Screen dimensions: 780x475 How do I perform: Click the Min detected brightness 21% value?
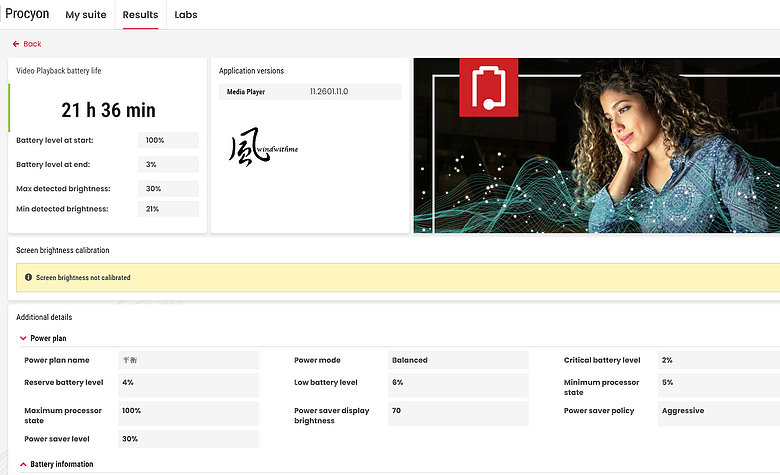click(x=168, y=209)
